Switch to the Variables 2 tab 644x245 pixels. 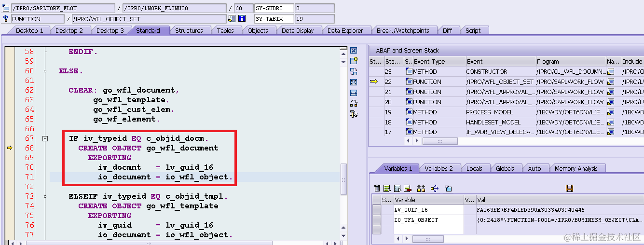438,168
